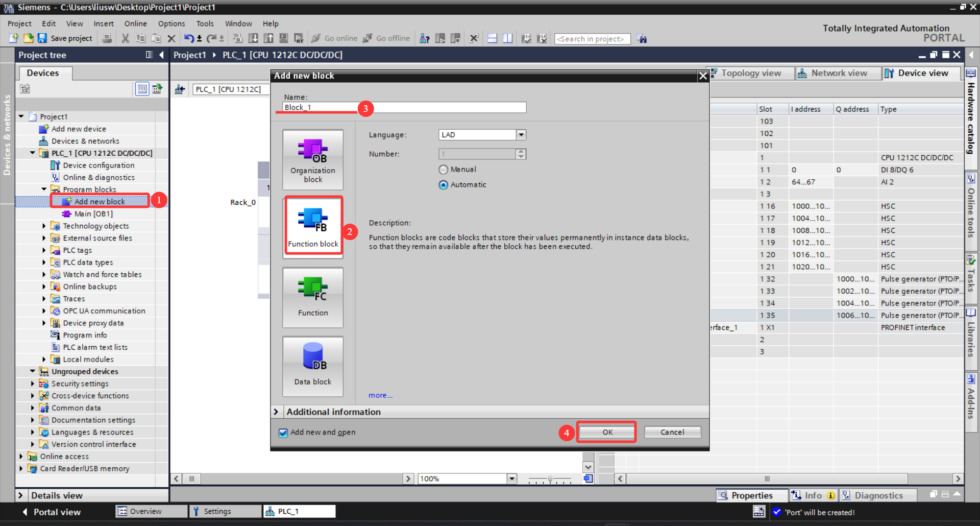The height and width of the screenshot is (526, 980).
Task: Click the Split editor vertically icon
Action: tap(508, 38)
